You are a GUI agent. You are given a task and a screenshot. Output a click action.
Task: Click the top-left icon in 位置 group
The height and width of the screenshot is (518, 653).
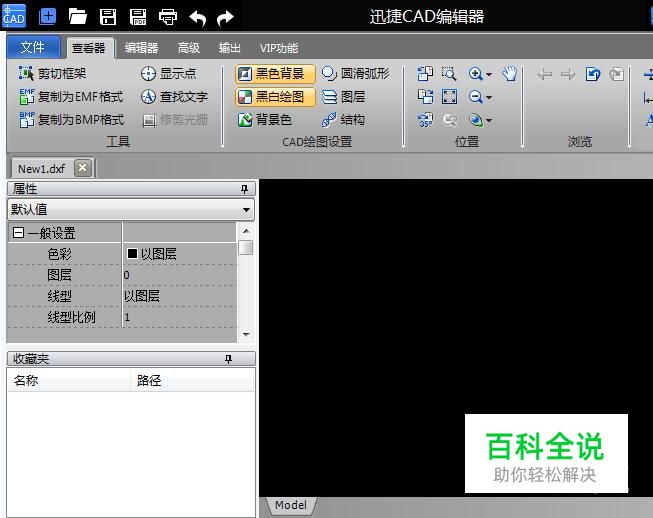point(425,74)
